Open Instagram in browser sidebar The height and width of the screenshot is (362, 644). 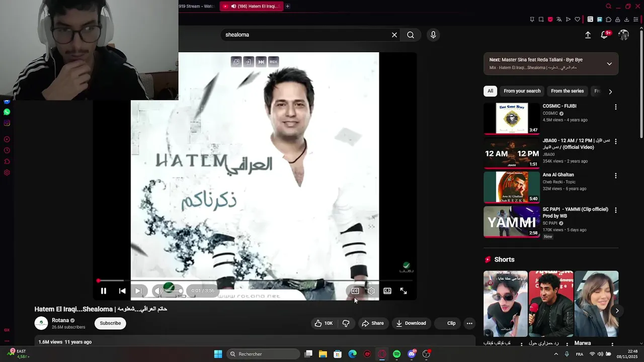[7, 123]
